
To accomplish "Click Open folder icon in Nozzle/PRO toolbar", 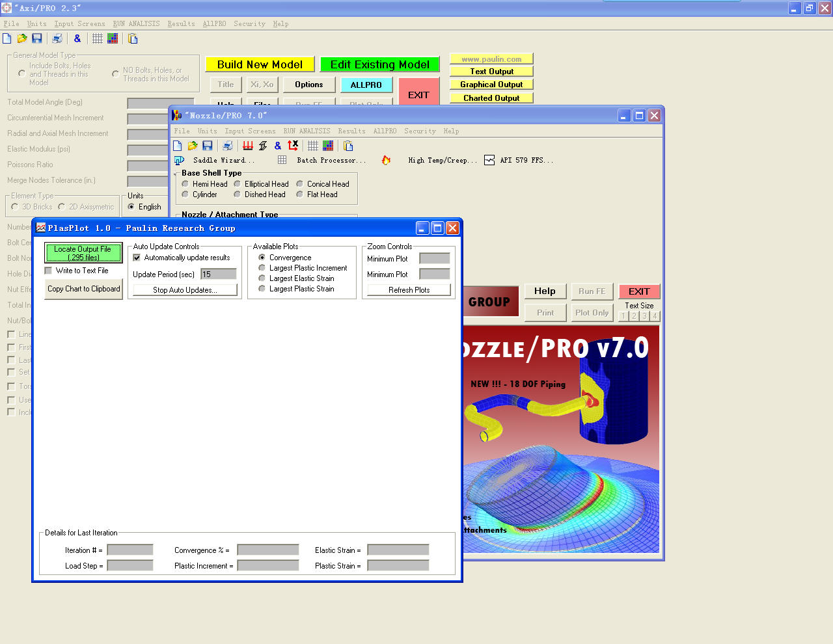I will click(192, 146).
